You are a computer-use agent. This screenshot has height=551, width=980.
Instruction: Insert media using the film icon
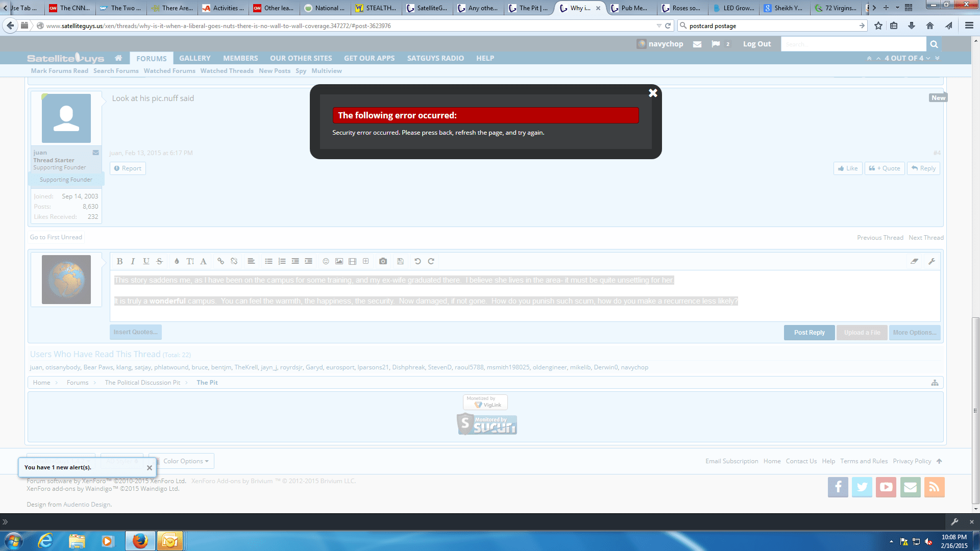click(352, 261)
